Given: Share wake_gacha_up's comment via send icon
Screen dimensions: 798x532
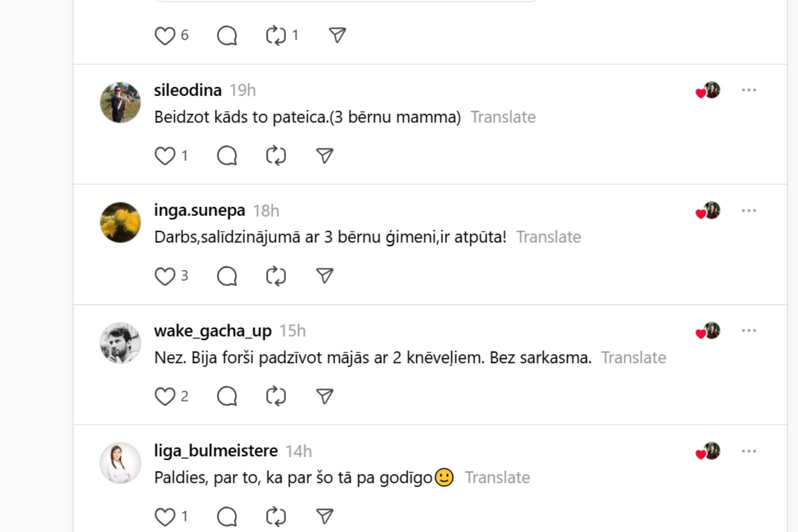Looking at the screenshot, I should [325, 396].
